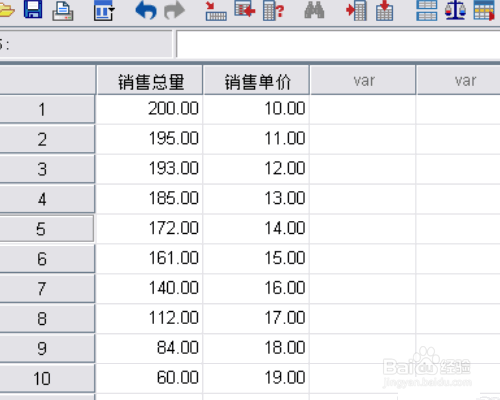Viewport: 500px width, 400px height.
Task: Select row header 10
Action: tap(47, 378)
